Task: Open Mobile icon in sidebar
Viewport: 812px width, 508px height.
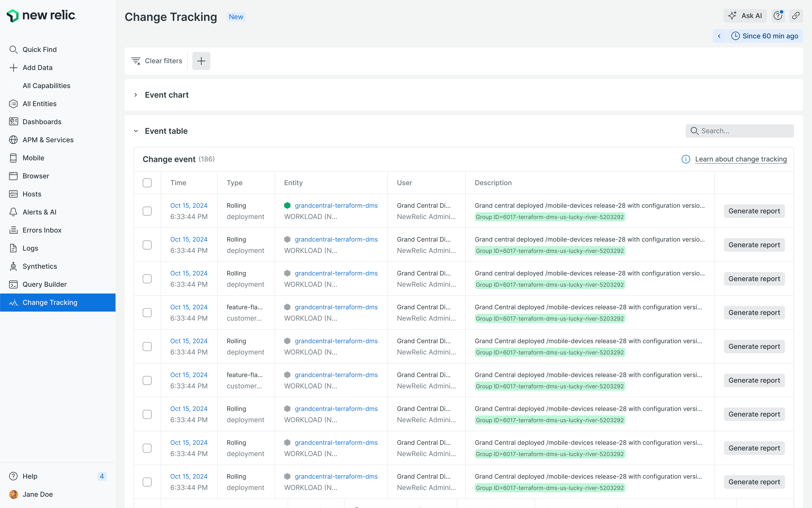Action: pos(14,158)
